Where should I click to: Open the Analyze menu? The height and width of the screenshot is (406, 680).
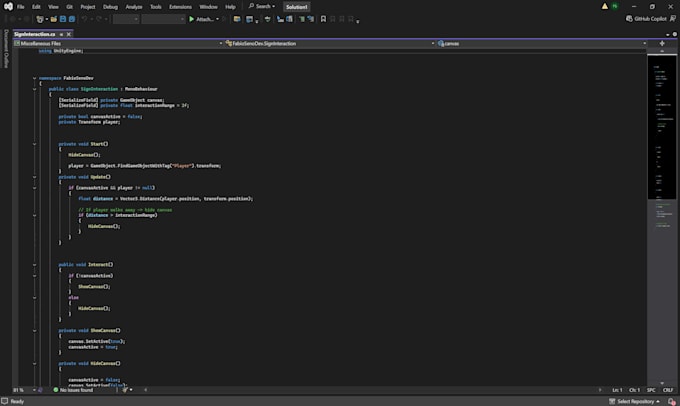134,7
